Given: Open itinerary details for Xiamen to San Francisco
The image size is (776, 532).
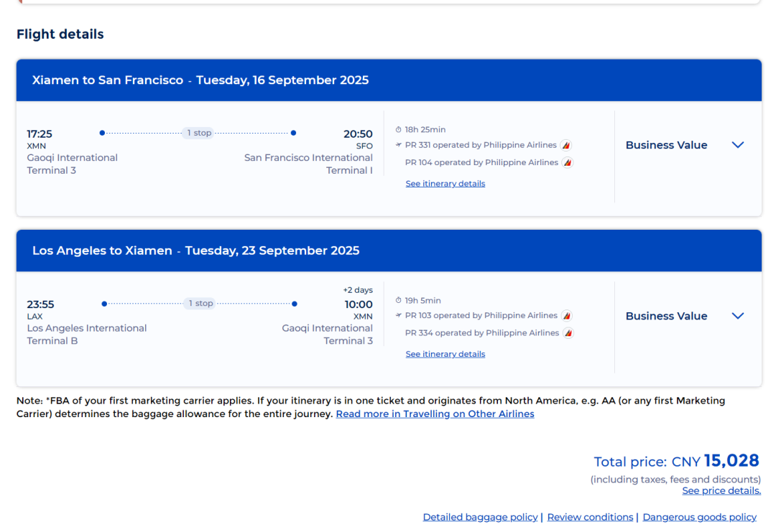Looking at the screenshot, I should 445,184.
